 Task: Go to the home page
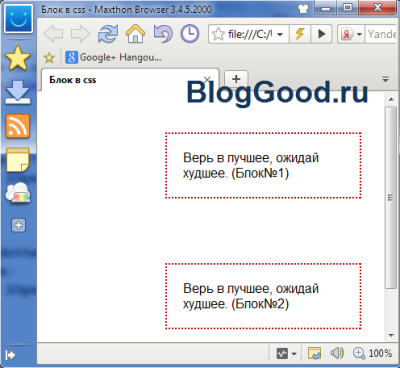135,33
